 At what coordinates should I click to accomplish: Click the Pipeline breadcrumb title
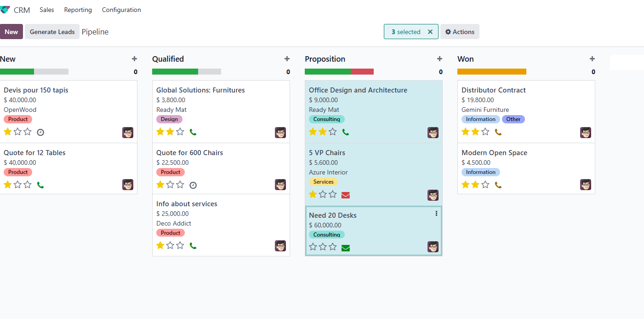click(95, 32)
